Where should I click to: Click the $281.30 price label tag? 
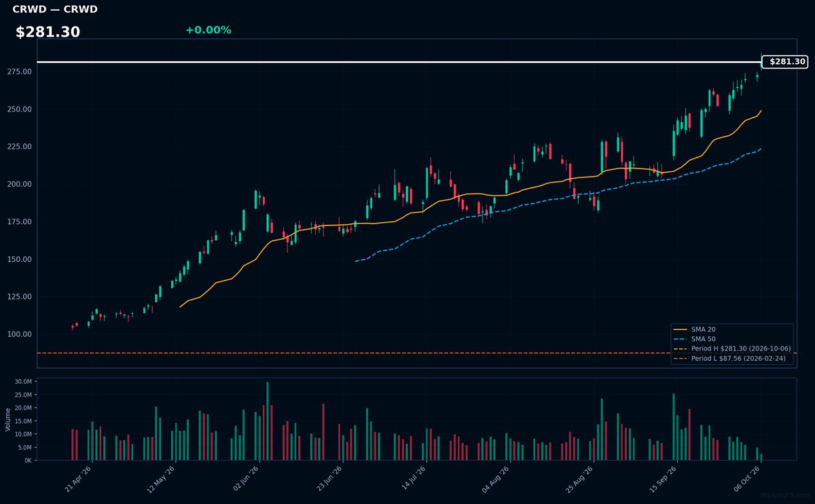point(784,62)
